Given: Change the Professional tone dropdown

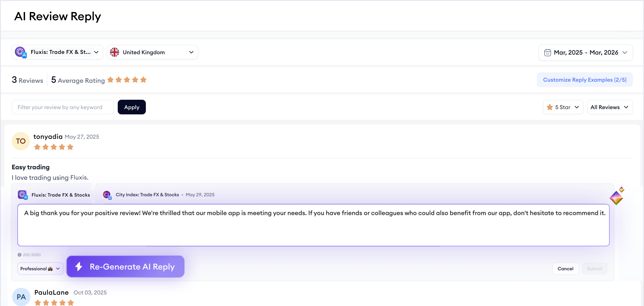Looking at the screenshot, I should [40, 268].
